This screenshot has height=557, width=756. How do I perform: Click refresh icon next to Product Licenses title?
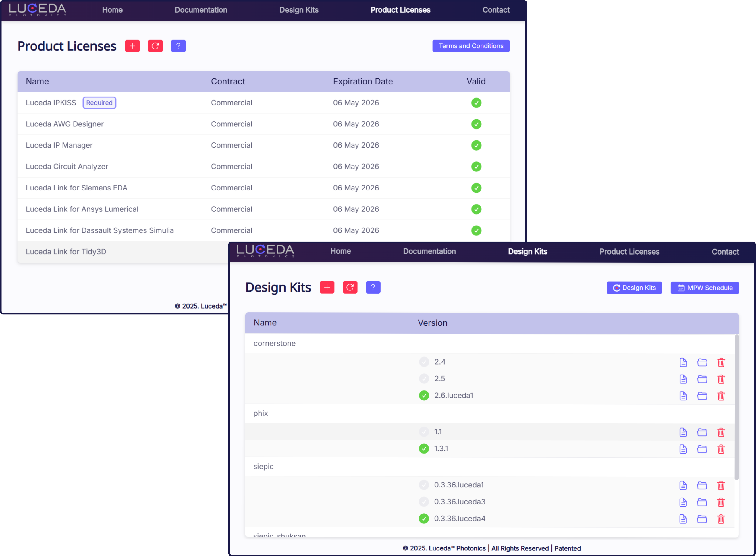coord(155,46)
